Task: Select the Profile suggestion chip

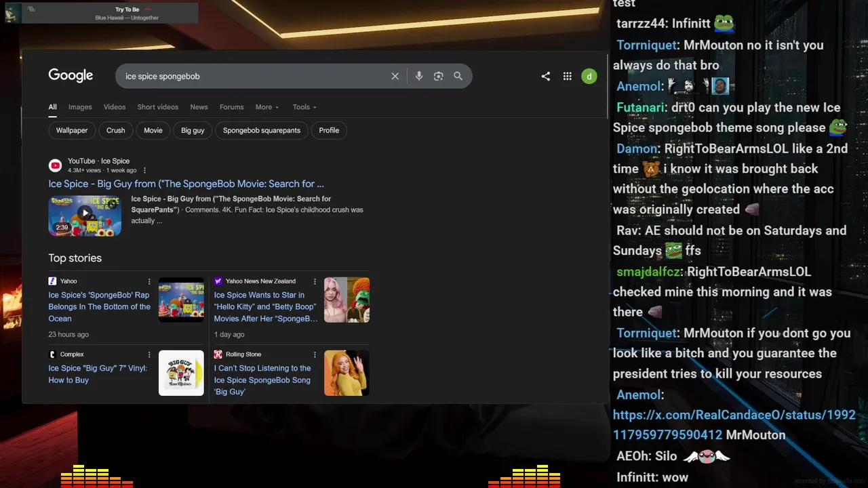Action: click(x=329, y=130)
